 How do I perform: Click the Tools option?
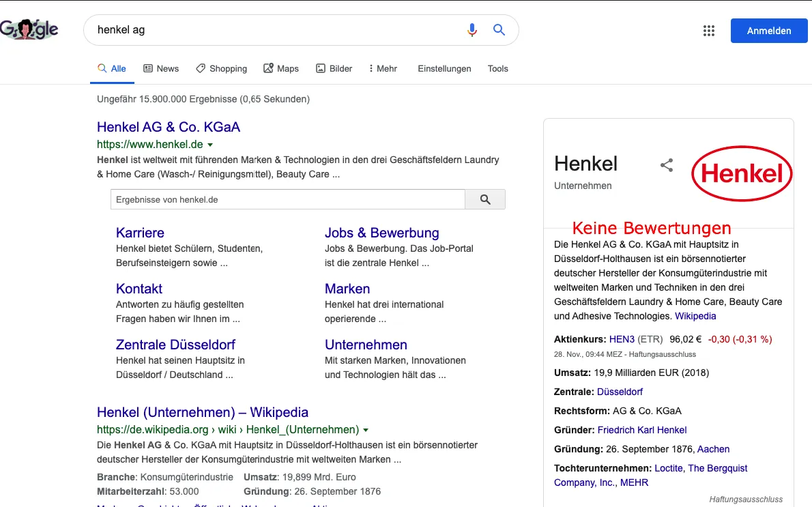pyautogui.click(x=497, y=69)
